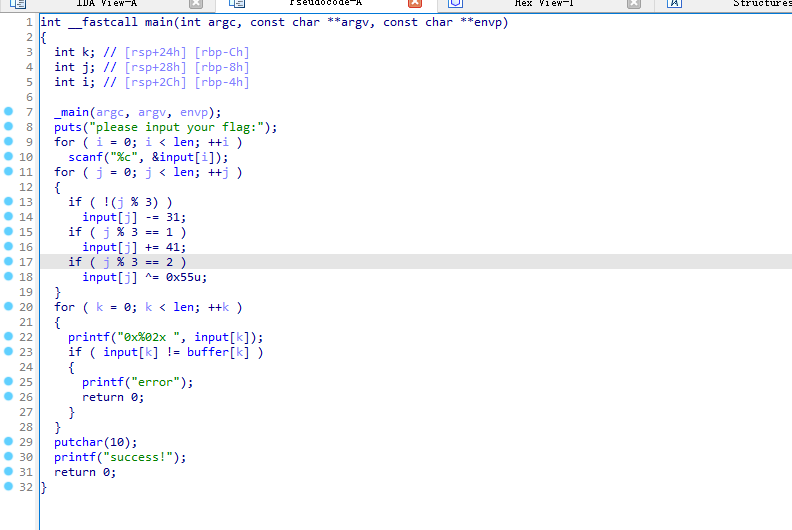Screen dimensions: 792x530
Task: Toggle breakpoint dot on line 10 scanf
Action: click(x=8, y=157)
